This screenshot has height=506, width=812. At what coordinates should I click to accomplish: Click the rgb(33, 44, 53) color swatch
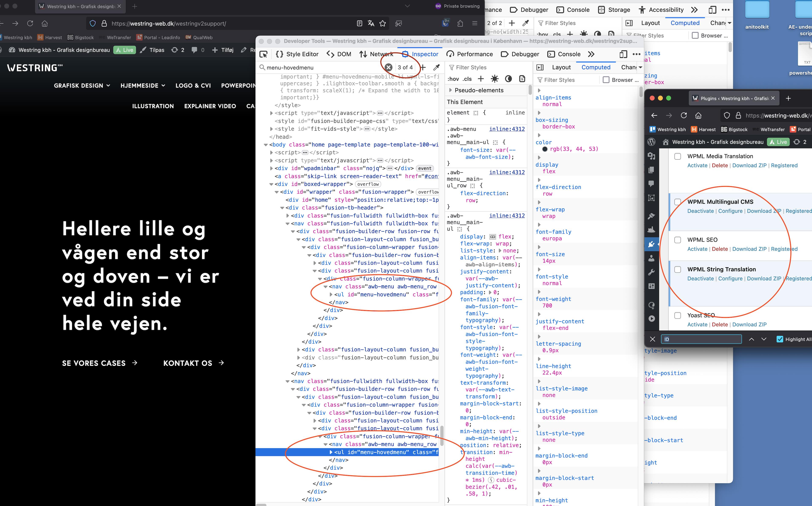pyautogui.click(x=545, y=149)
